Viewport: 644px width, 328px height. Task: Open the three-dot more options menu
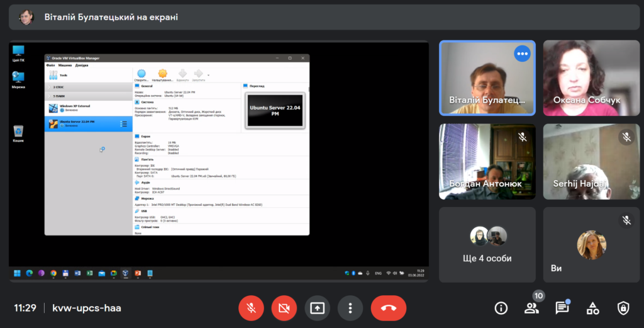tap(350, 308)
